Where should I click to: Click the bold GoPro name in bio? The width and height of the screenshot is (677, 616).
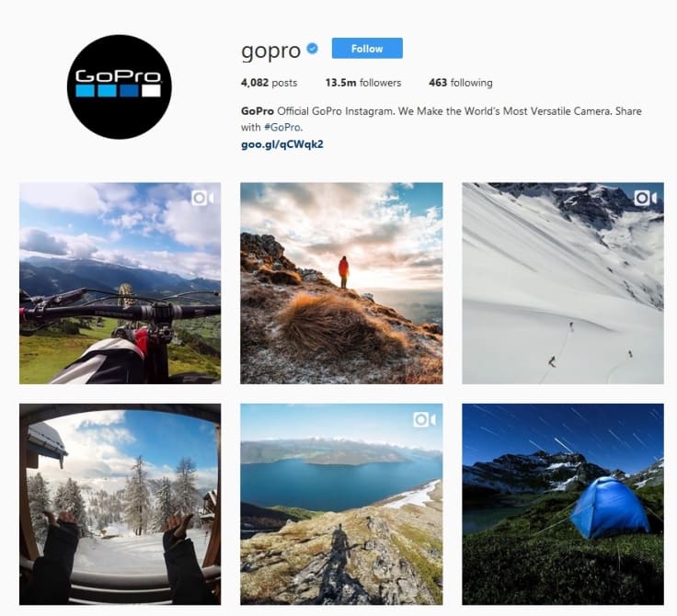(x=258, y=111)
